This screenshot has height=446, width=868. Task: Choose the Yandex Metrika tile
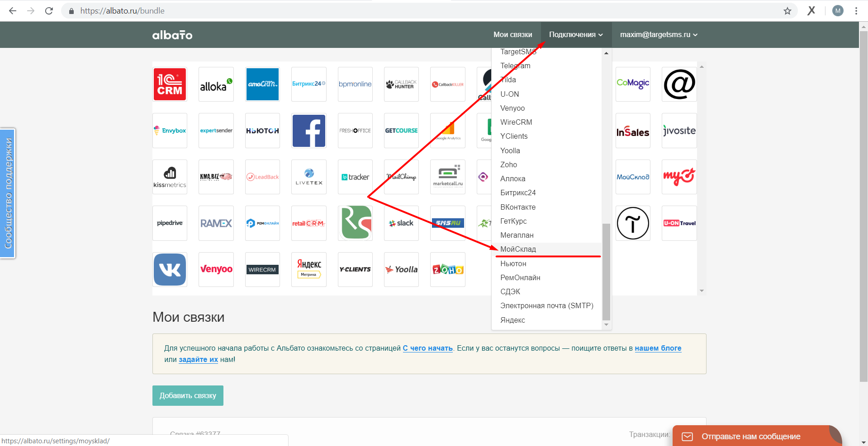(x=309, y=269)
